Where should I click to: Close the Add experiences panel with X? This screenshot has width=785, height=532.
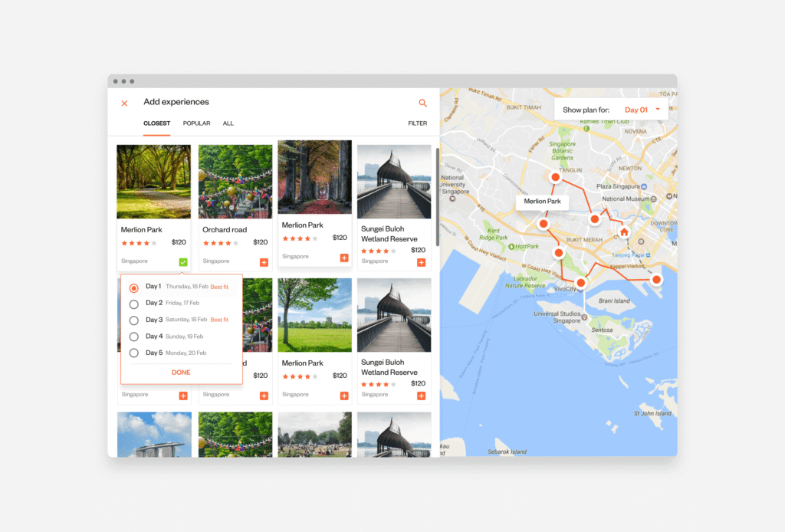[124, 103]
